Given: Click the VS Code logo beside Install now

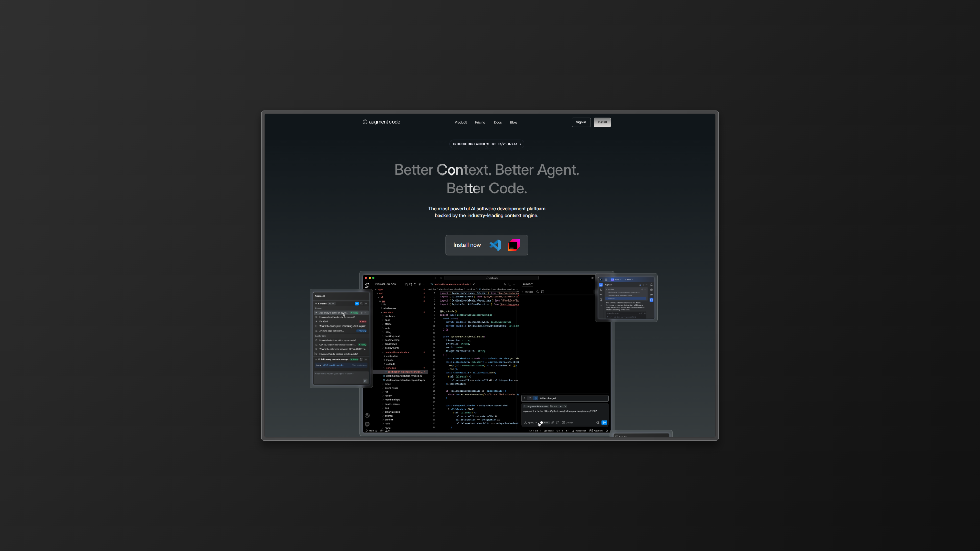Looking at the screenshot, I should coord(495,245).
